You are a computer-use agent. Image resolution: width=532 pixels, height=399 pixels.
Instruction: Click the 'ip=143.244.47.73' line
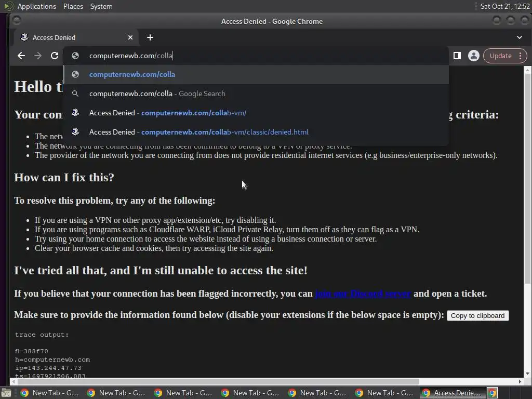click(48, 368)
